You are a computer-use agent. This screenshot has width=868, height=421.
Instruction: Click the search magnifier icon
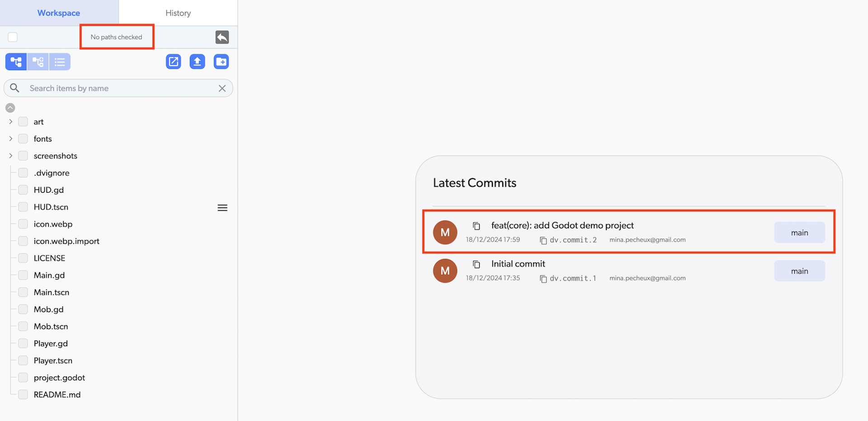14,88
